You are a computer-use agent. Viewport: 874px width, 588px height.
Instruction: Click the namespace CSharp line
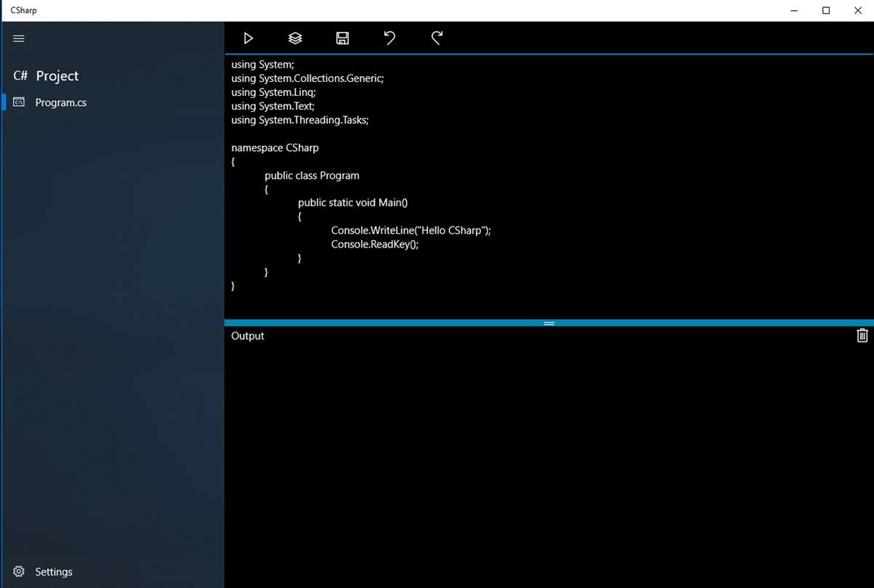click(275, 147)
